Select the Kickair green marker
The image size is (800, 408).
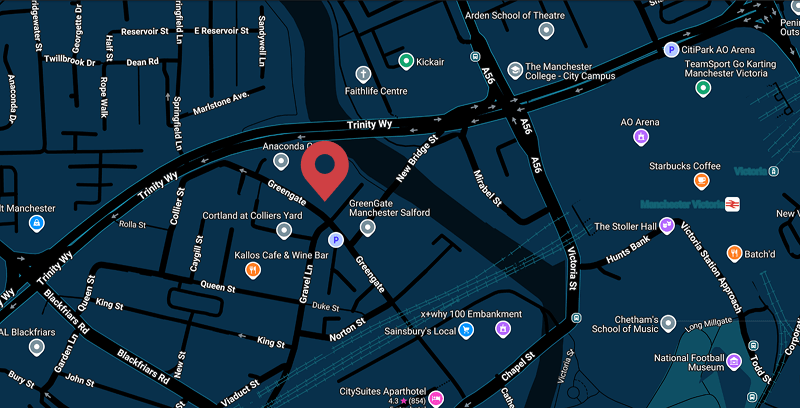(406, 61)
